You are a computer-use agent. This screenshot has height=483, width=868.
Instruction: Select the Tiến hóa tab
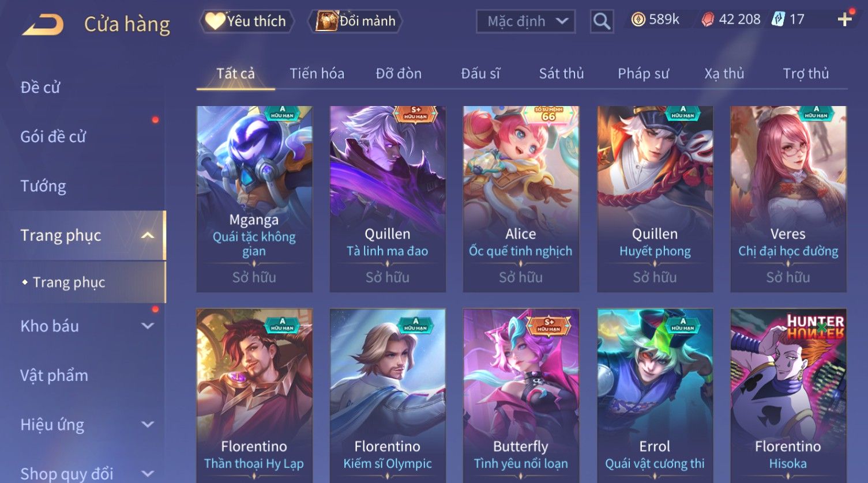pos(317,74)
